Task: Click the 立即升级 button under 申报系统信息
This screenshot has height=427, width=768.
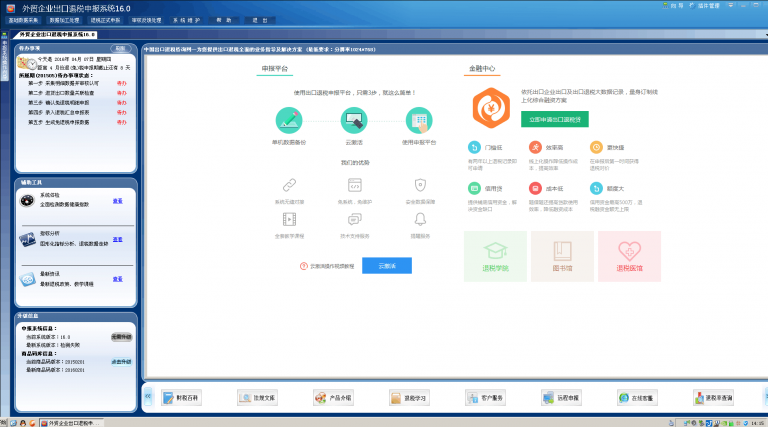Action: (x=120, y=337)
